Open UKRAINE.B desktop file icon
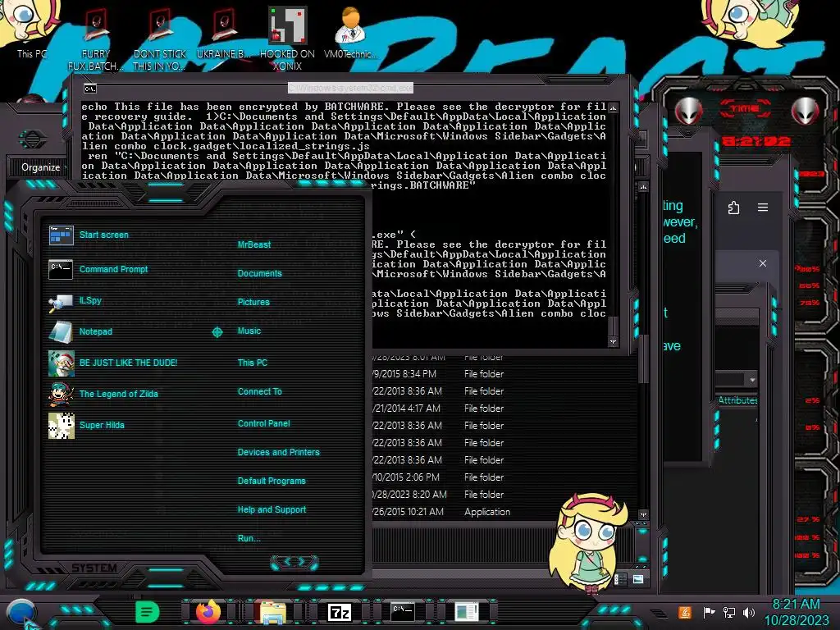The width and height of the screenshot is (840, 630). pyautogui.click(x=223, y=33)
